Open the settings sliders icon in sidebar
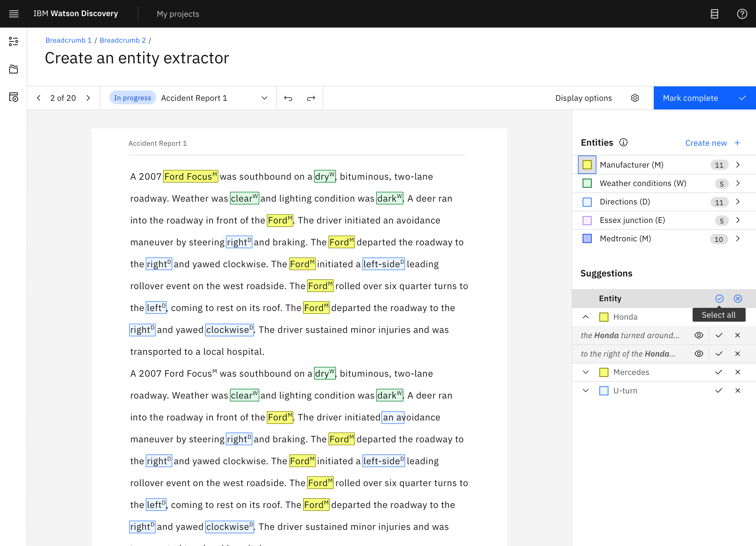 tap(13, 41)
